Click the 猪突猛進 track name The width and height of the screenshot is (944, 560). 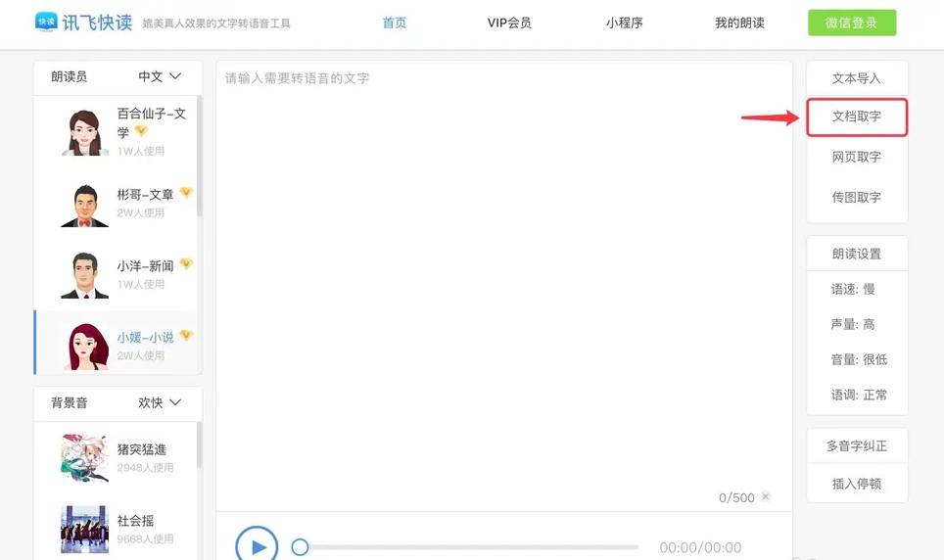coord(141,449)
